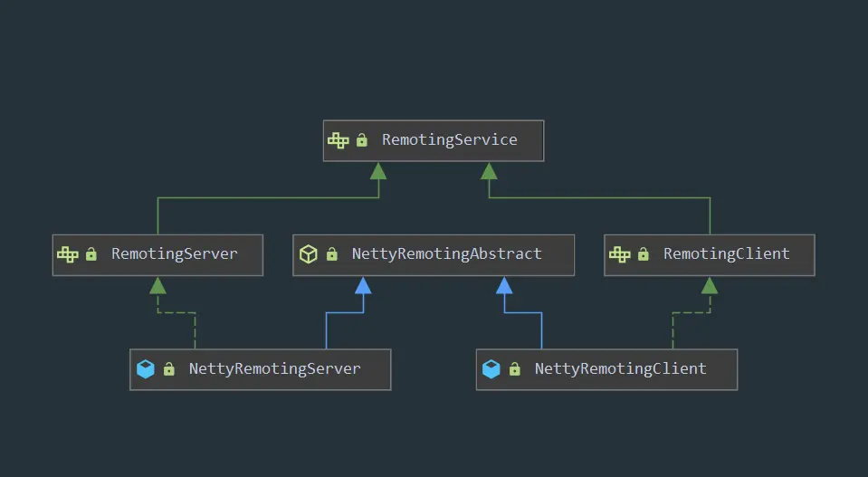
Task: Select the NettyRemotingServer label
Action: click(274, 369)
